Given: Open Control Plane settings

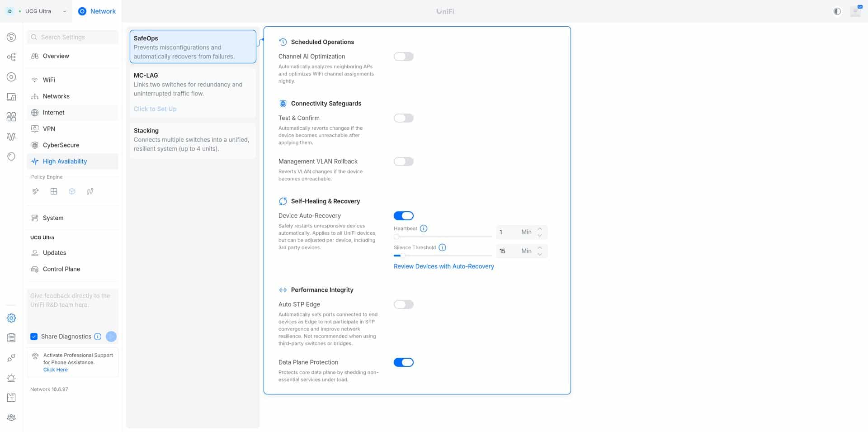Looking at the screenshot, I should tap(72, 269).
